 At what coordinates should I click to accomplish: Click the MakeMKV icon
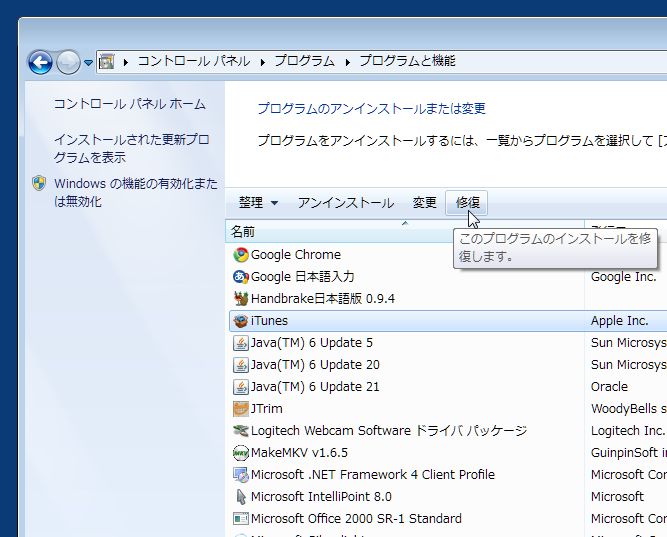[x=241, y=453]
